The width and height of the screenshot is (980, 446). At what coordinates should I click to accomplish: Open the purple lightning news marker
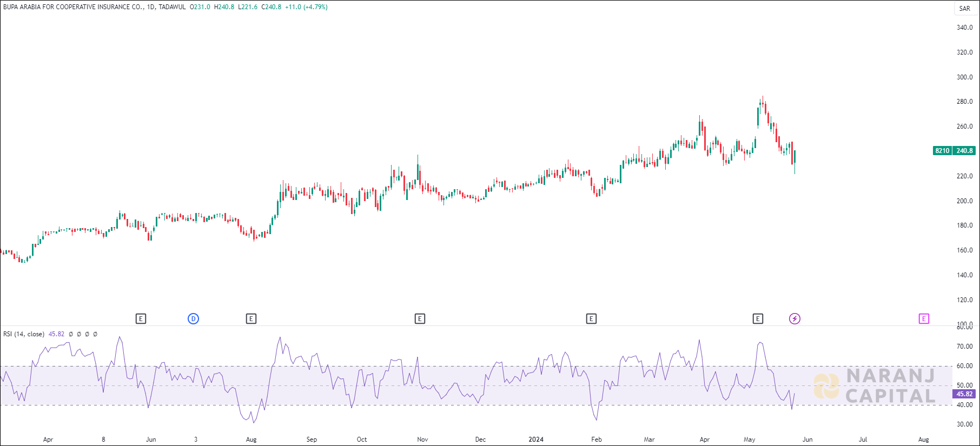[794, 319]
